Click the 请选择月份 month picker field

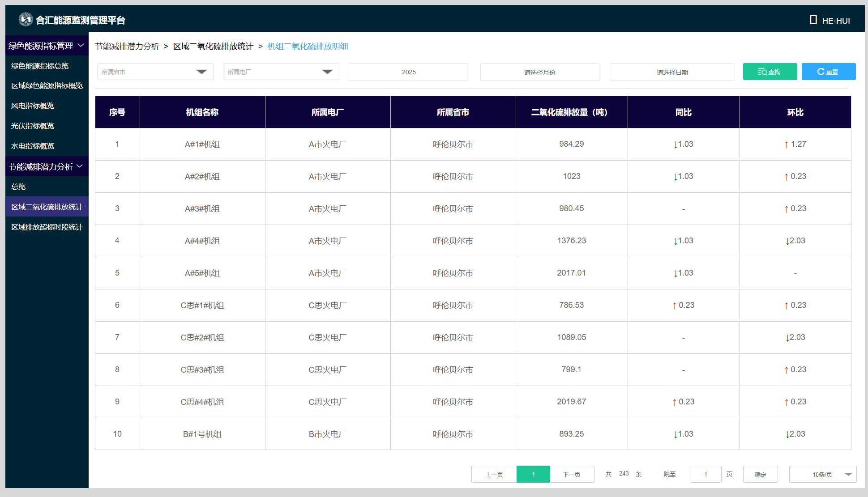539,72
